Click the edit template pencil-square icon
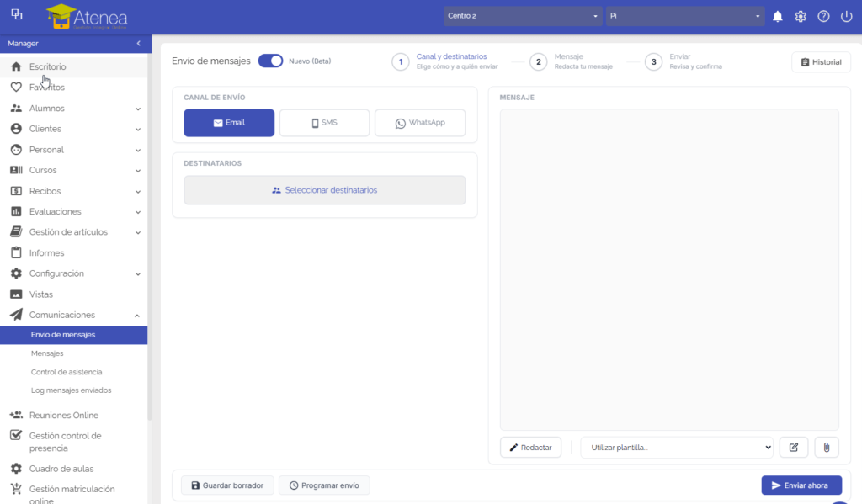Screen dimensions: 862x504 click(793, 448)
